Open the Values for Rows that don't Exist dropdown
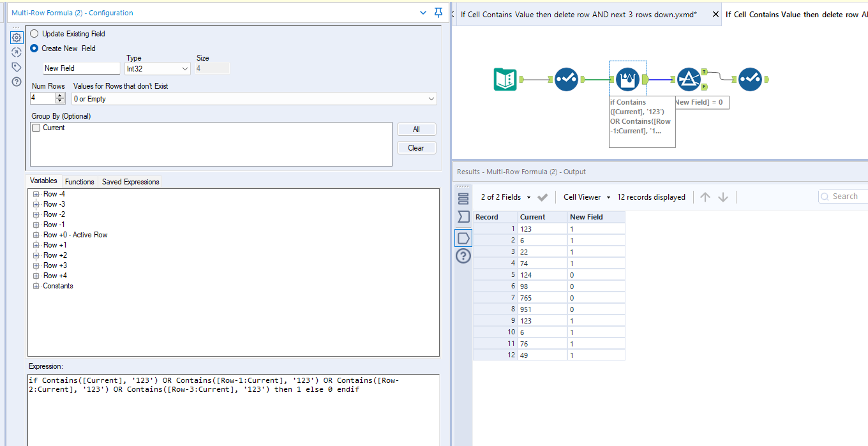This screenshot has height=446, width=868. point(254,99)
